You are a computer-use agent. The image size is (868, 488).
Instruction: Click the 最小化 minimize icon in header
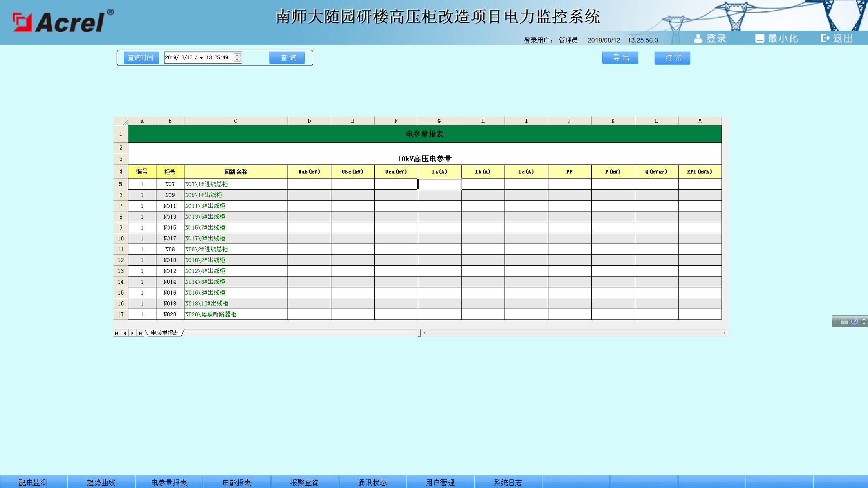point(759,39)
